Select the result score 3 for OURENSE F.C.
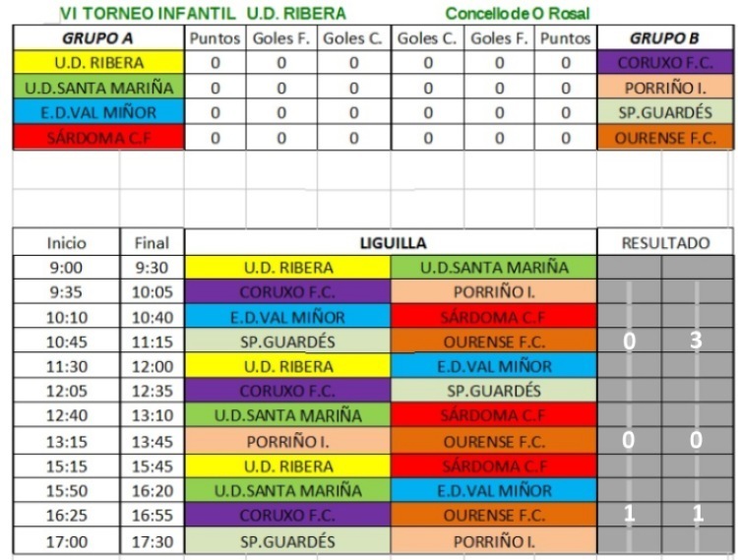Viewport: 738px width, 560px height. [697, 341]
